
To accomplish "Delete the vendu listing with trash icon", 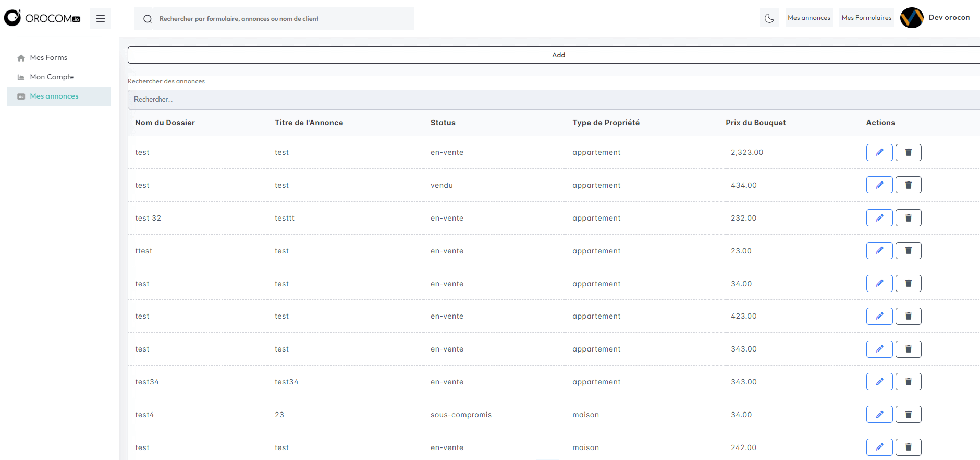I will click(x=908, y=185).
